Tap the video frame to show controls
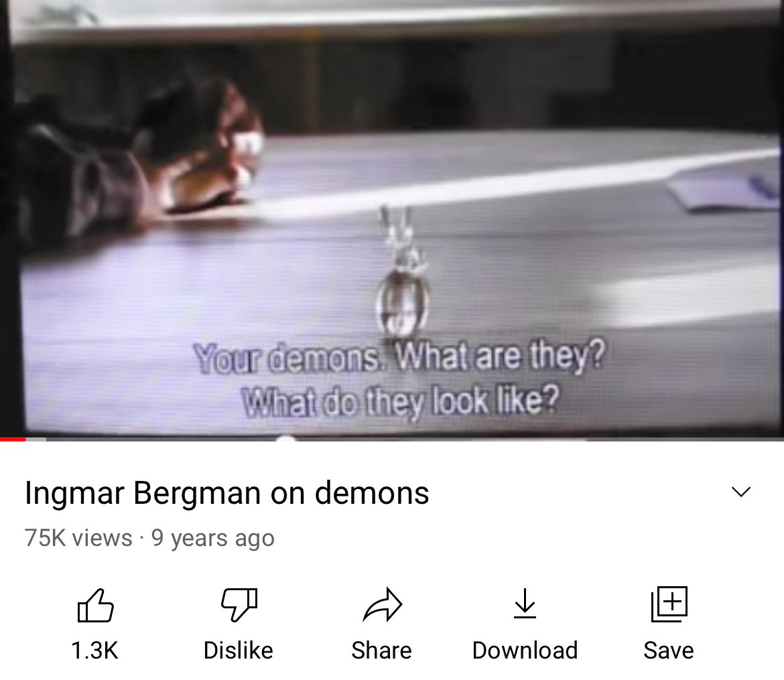This screenshot has width=784, height=680. 392,218
